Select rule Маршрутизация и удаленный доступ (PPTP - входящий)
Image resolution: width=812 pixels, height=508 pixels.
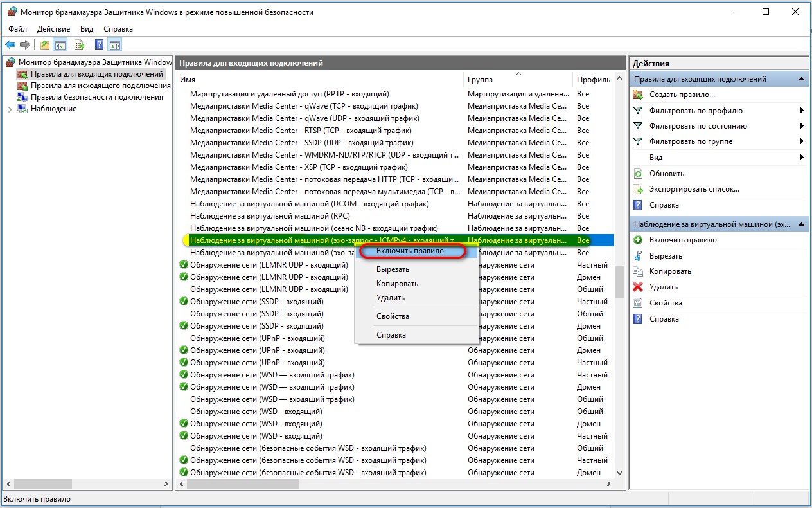290,94
